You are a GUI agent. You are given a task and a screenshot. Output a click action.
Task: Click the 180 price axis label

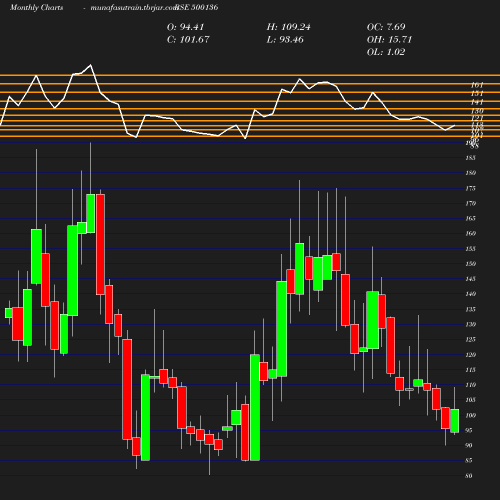tap(470, 173)
